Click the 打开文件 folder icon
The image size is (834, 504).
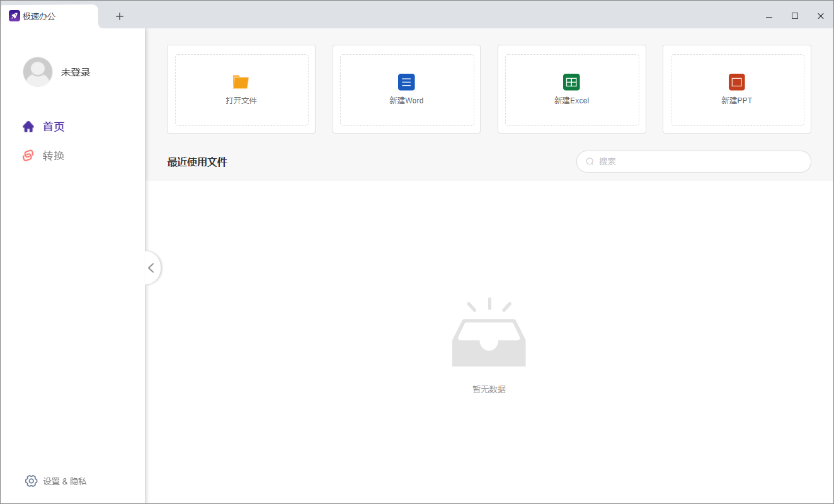241,81
